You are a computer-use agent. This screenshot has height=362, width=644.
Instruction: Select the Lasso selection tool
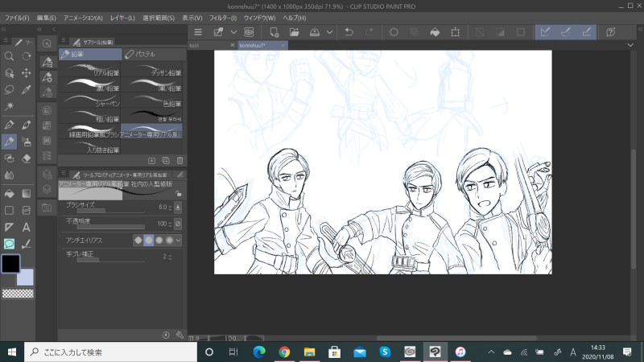pos(9,89)
